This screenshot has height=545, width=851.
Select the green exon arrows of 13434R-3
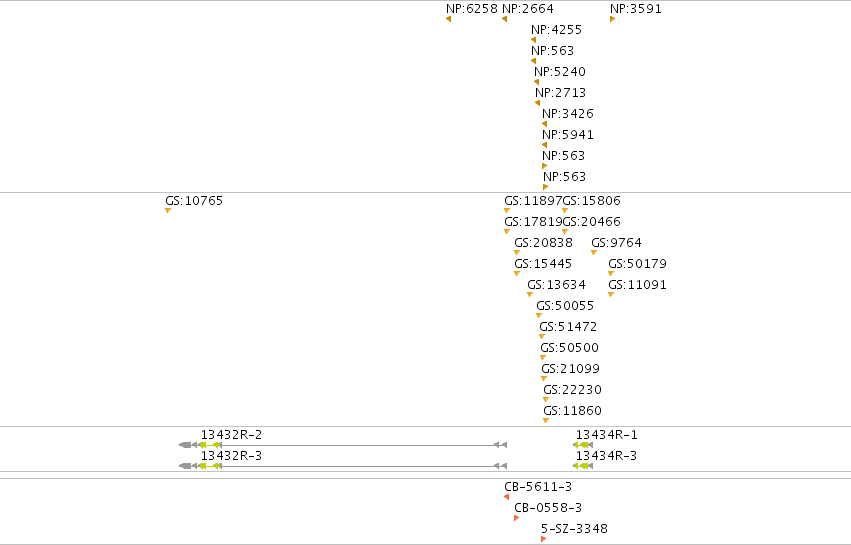[582, 466]
